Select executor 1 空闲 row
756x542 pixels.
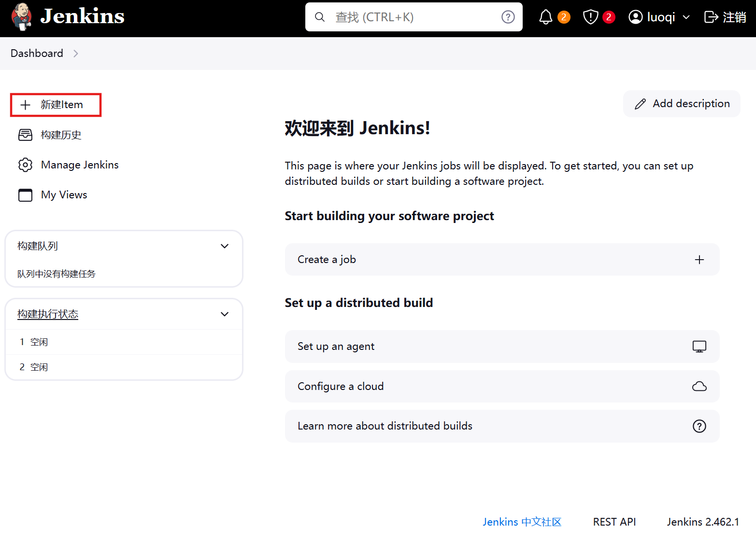click(124, 342)
